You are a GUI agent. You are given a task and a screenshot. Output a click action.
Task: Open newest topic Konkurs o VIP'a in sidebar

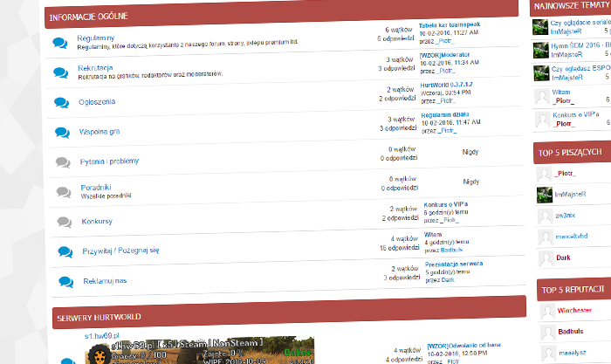tap(576, 114)
